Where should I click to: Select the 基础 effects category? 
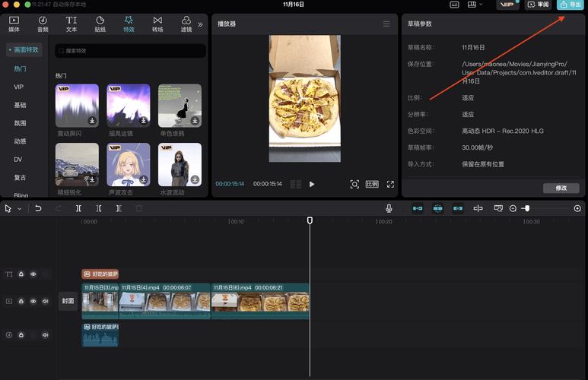[x=20, y=105]
